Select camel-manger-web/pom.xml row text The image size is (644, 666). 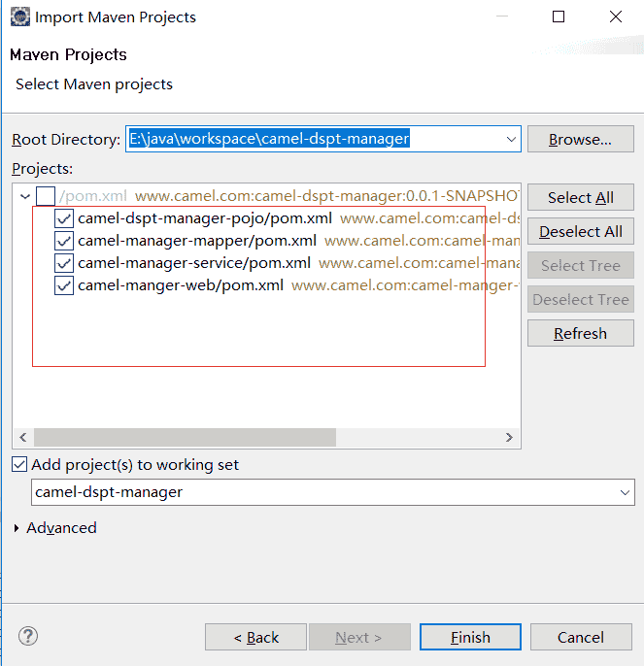pos(181,285)
